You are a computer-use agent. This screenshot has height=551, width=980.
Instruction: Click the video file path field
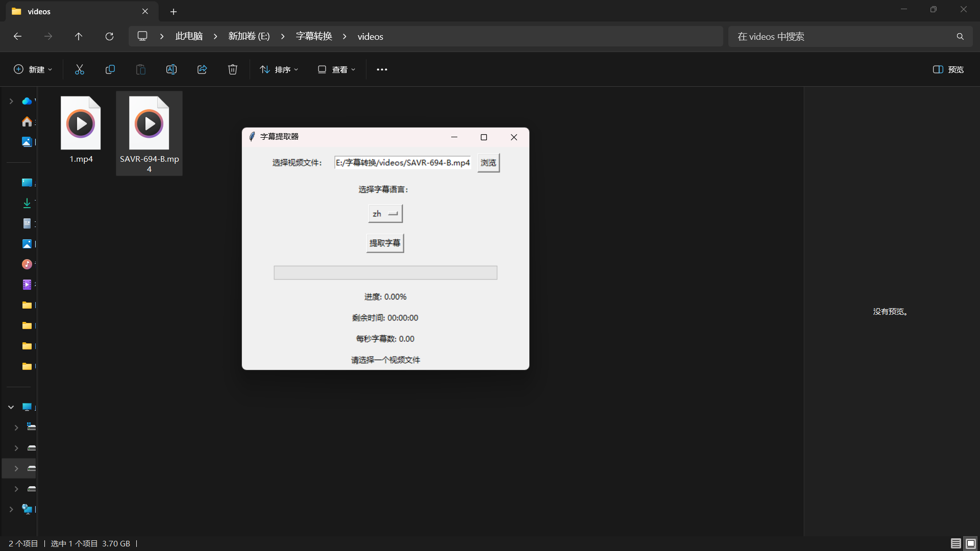point(402,163)
